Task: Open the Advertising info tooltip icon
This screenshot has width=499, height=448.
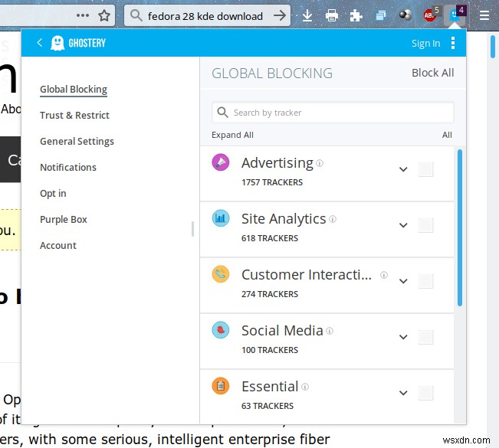Action: [320, 163]
